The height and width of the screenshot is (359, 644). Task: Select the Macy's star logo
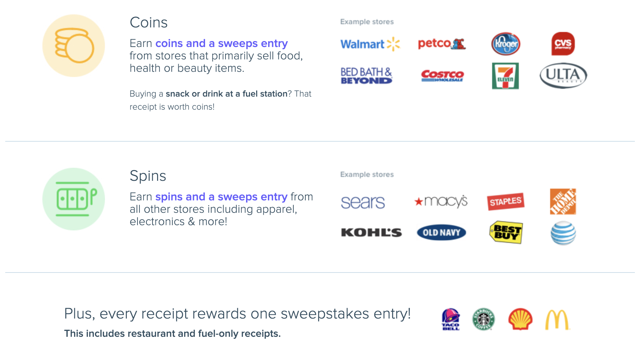(441, 201)
